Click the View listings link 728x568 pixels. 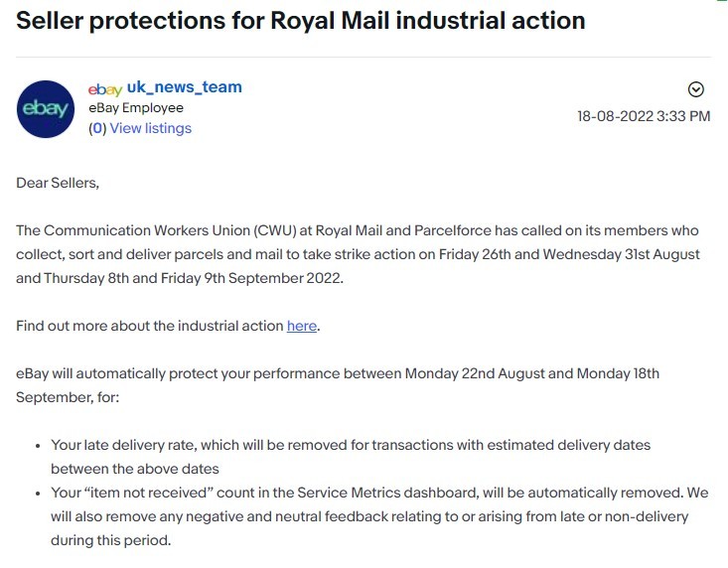[150, 128]
